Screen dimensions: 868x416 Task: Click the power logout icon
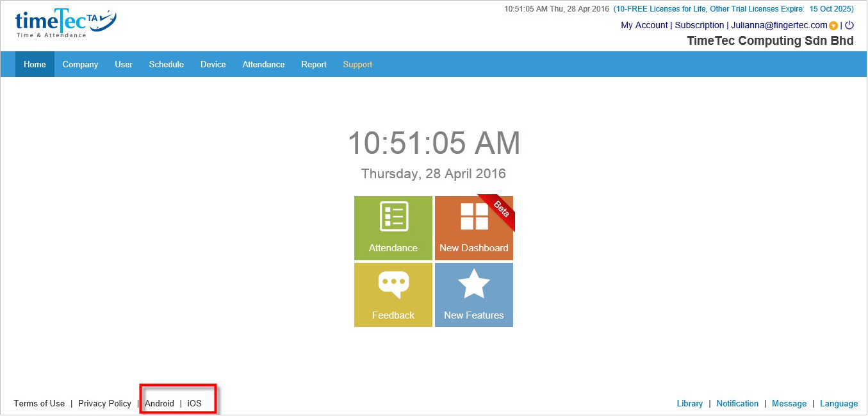(849, 25)
